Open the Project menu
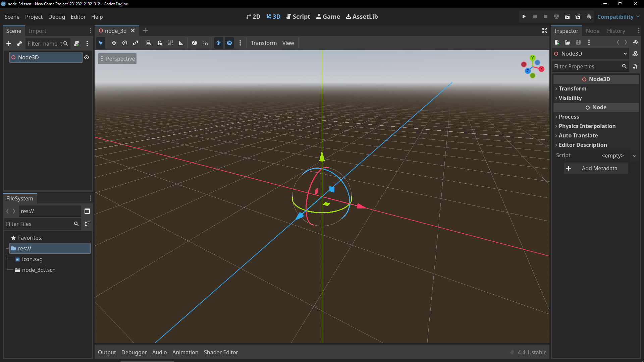The height and width of the screenshot is (362, 644). tap(34, 17)
